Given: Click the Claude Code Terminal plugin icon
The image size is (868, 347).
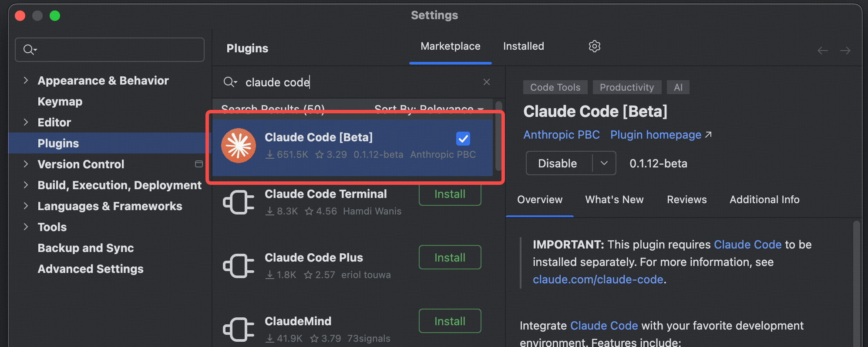Looking at the screenshot, I should (x=238, y=202).
